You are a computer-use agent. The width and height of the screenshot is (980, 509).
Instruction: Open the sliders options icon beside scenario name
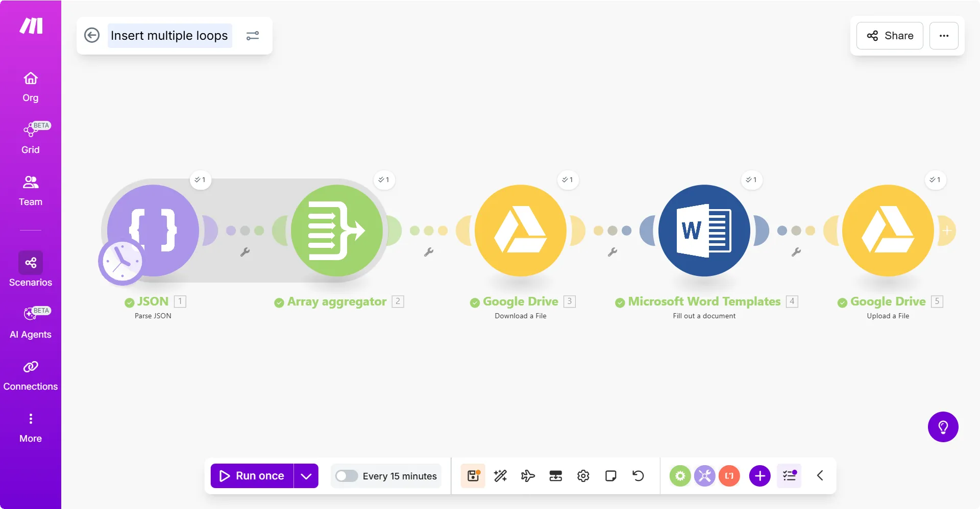[x=253, y=36]
